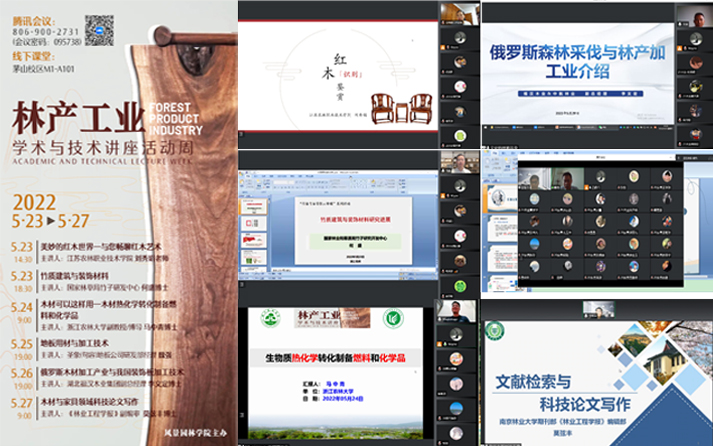Select the left green university logo on biomass slide
The height and width of the screenshot is (446, 713).
(x=269, y=320)
